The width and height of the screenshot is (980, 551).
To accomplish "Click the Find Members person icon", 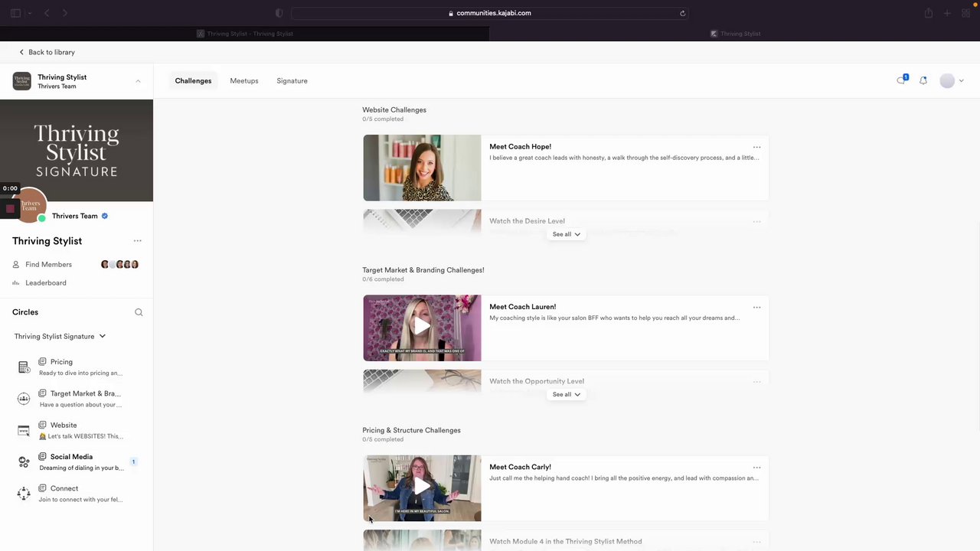I will pyautogui.click(x=16, y=265).
